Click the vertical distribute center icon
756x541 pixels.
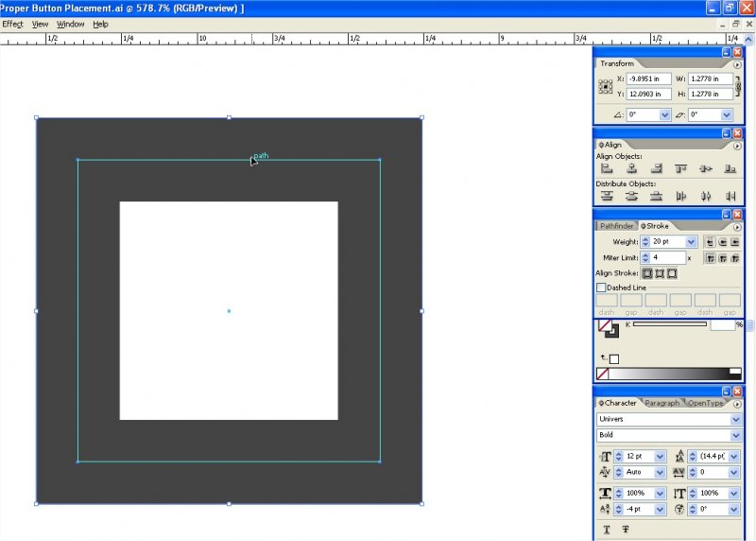point(631,196)
